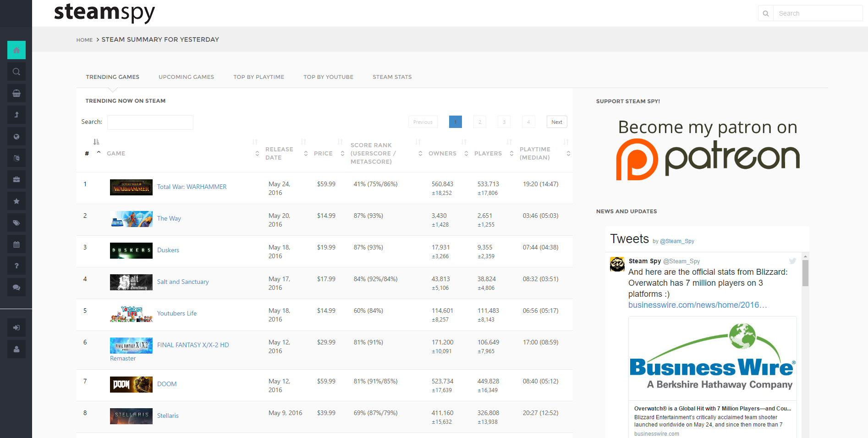Screen dimensions: 868x438
Task: Click Duskers thumbnail image
Action: 131,250
